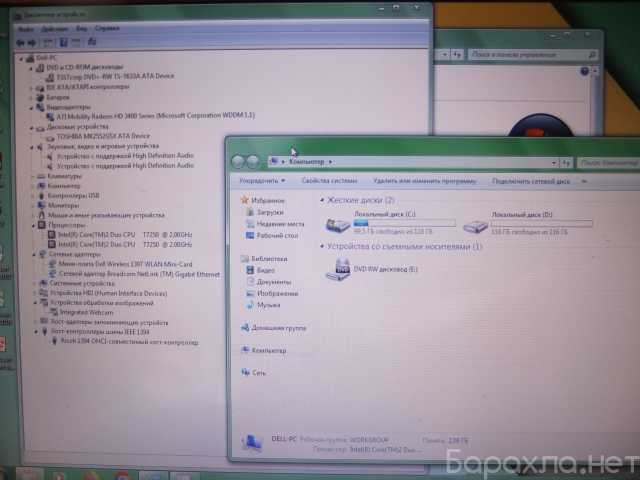The width and height of the screenshot is (640, 480).
Task: Collapse the Процессоры tree node
Action: coord(31,224)
